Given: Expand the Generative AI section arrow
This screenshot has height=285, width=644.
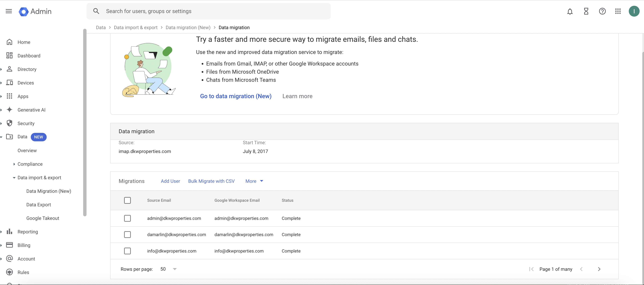Looking at the screenshot, I should [x=1, y=110].
